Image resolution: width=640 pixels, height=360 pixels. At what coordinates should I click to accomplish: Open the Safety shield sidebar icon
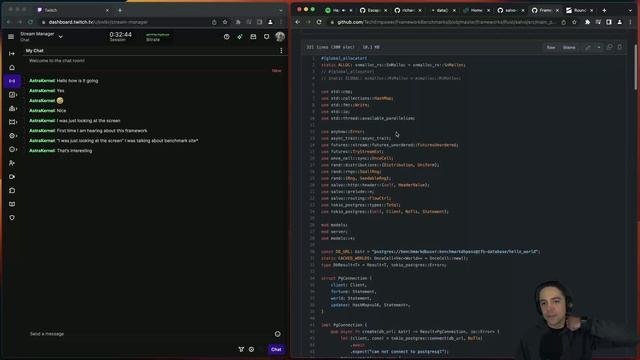pos(12,218)
